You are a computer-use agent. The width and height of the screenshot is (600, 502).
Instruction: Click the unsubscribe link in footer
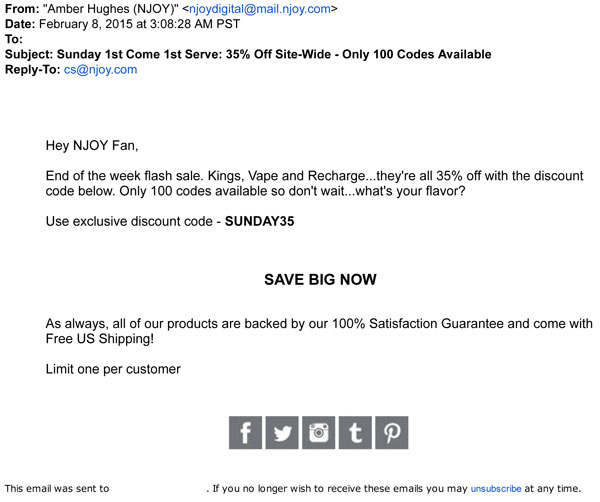pyautogui.click(x=496, y=489)
